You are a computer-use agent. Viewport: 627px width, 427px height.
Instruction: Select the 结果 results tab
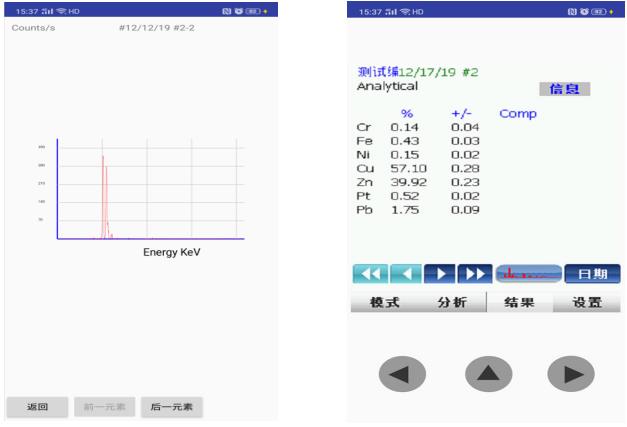[519, 303]
